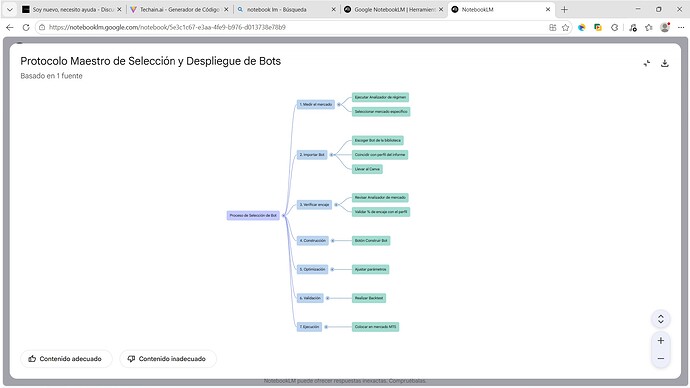Collapse the mind map fullscreen view
Image resolution: width=690 pixels, height=388 pixels.
[x=646, y=63]
